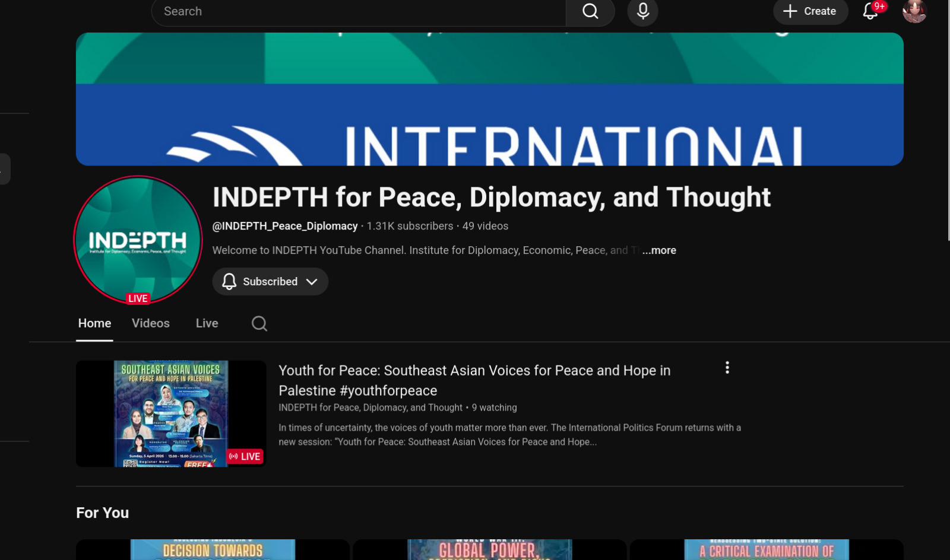Click the channel banner image
The width and height of the screenshot is (950, 560).
(x=490, y=99)
